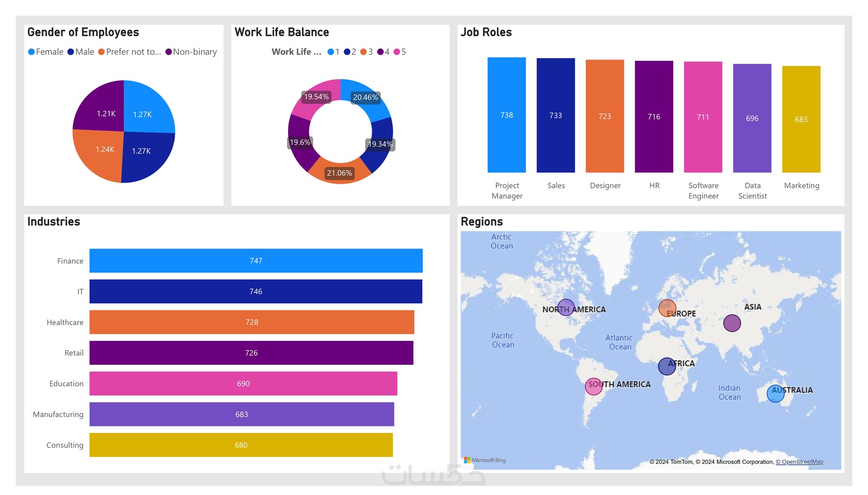This screenshot has height=495, width=868.
Task: Toggle the '3' item in Work Life Balance legend
Action: pos(364,52)
